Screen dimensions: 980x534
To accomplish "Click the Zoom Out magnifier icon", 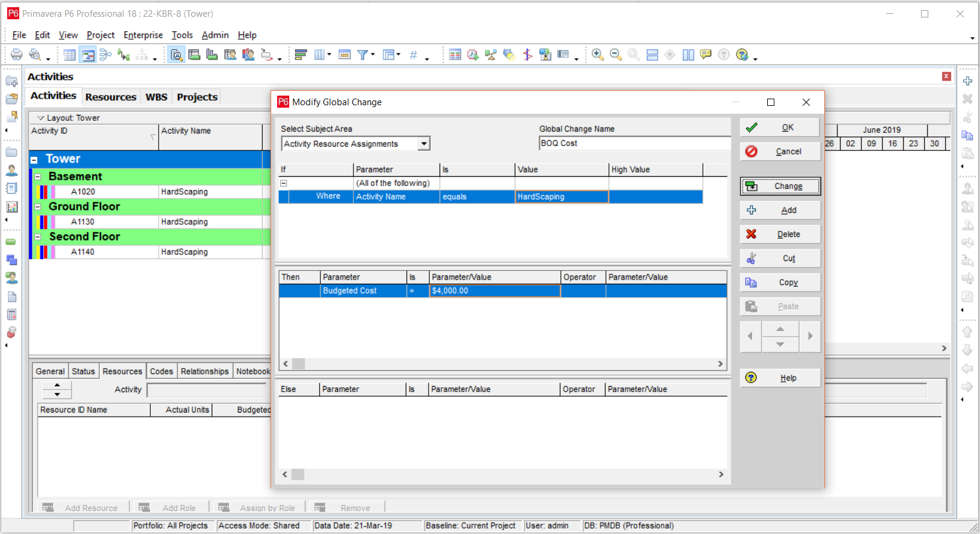I will [616, 55].
